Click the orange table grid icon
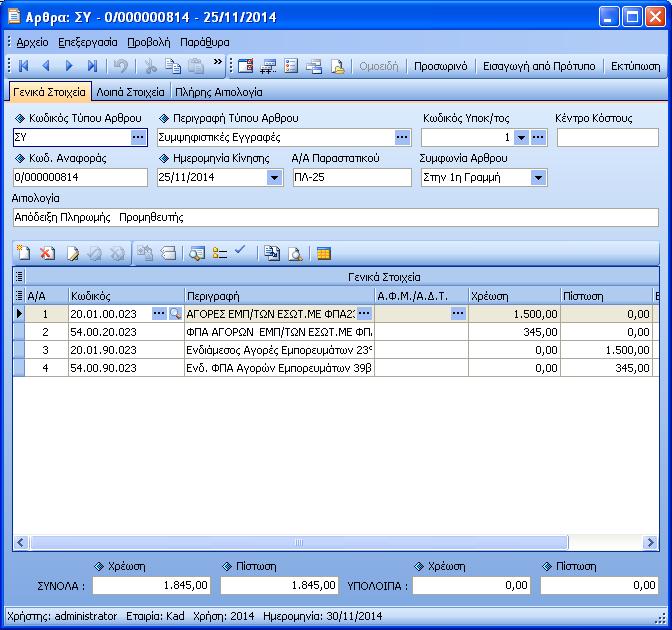Viewport: 672px width, 630px height. tap(324, 254)
